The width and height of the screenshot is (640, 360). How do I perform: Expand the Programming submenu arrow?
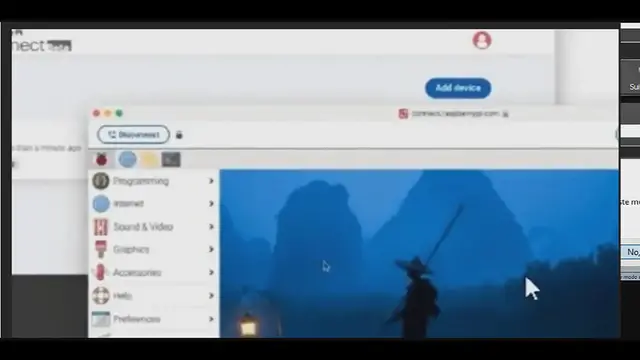click(211, 181)
